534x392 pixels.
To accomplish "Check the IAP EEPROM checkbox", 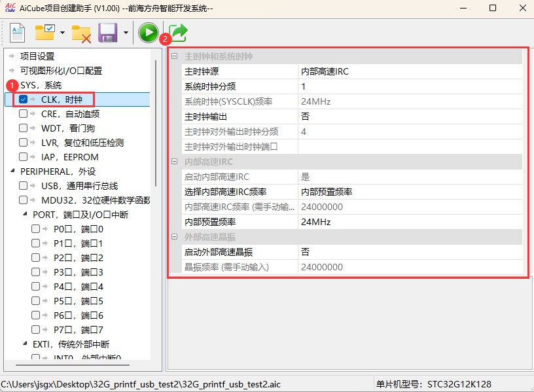I will [23, 156].
